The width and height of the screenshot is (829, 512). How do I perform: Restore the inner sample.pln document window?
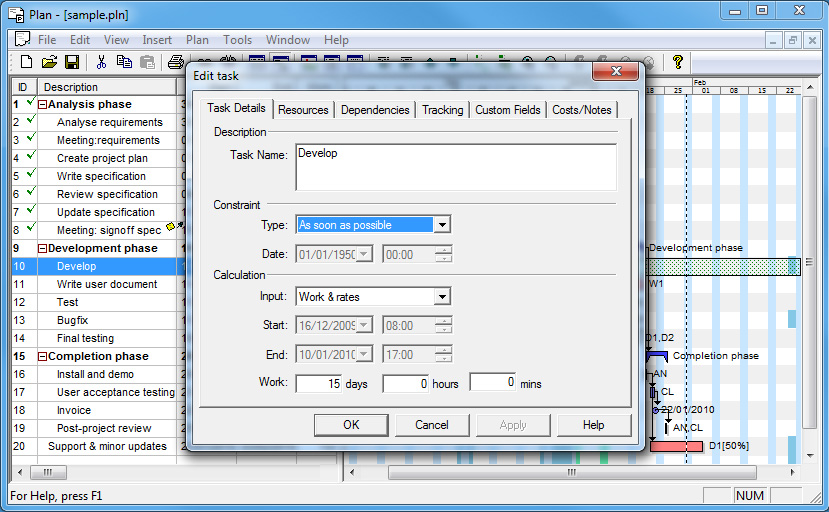point(792,40)
